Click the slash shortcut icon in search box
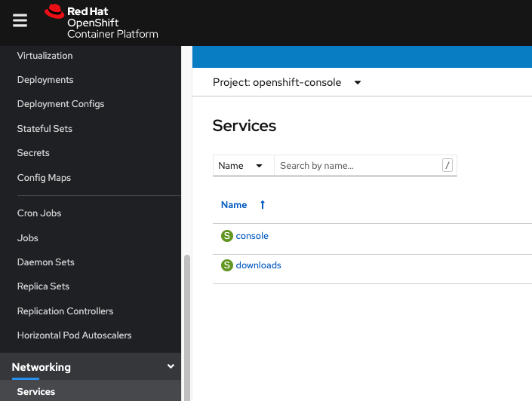The height and width of the screenshot is (401, 532). (447, 166)
